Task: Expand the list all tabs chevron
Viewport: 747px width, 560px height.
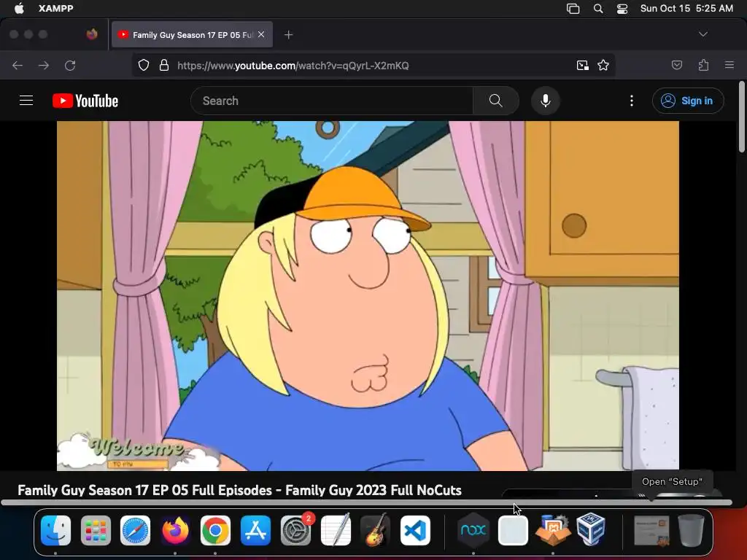Action: [703, 34]
